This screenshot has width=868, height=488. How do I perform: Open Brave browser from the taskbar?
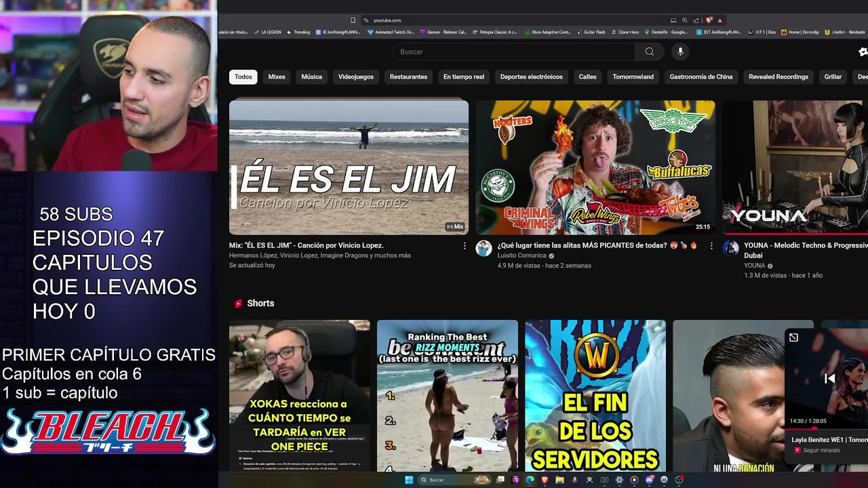[545, 480]
